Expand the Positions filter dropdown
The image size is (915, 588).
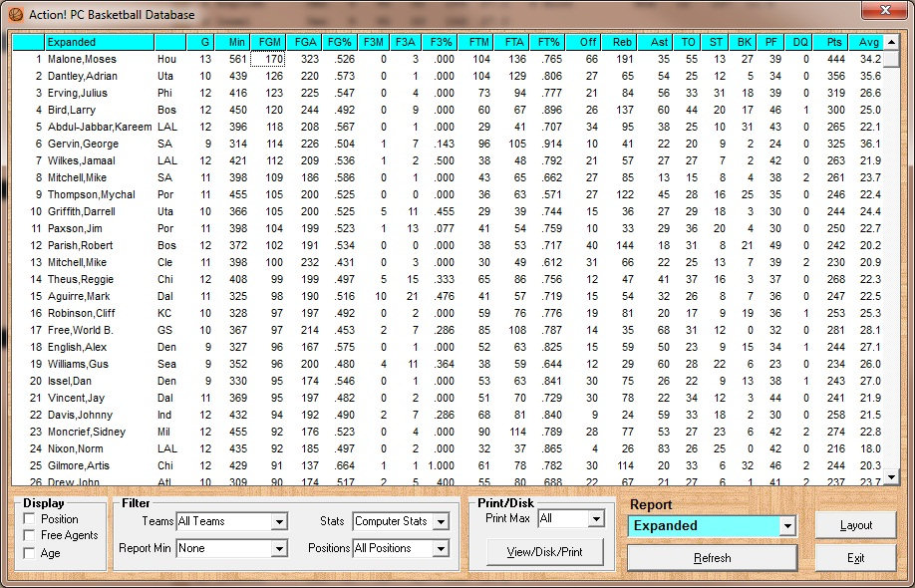441,548
